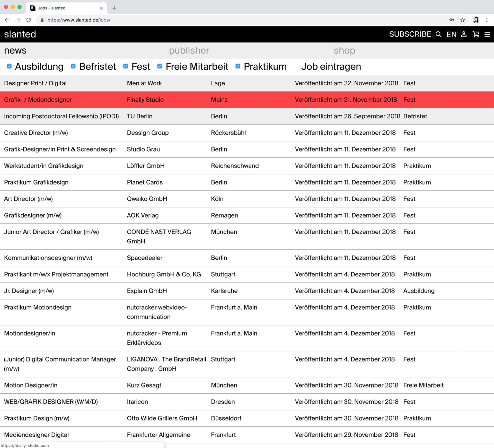Click the browser forward arrow

(x=18, y=20)
